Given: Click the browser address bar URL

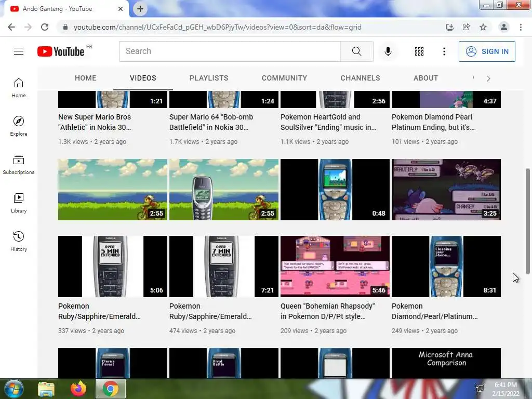Looking at the screenshot, I should (218, 27).
